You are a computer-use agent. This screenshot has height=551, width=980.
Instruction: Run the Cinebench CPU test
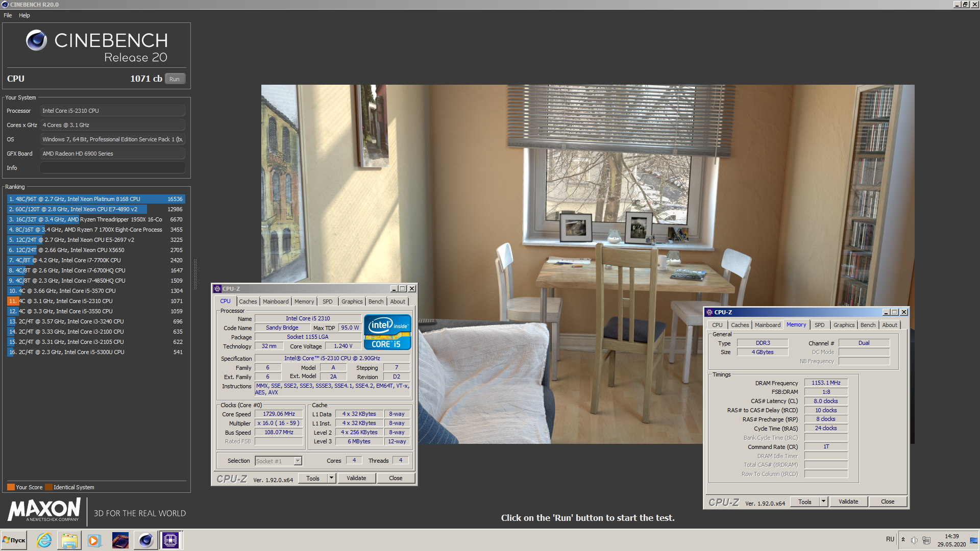point(175,79)
